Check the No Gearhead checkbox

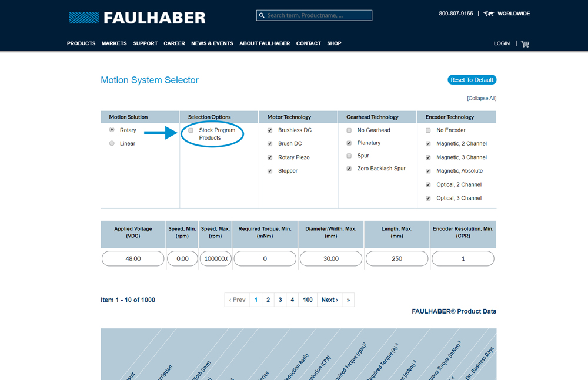coord(349,130)
